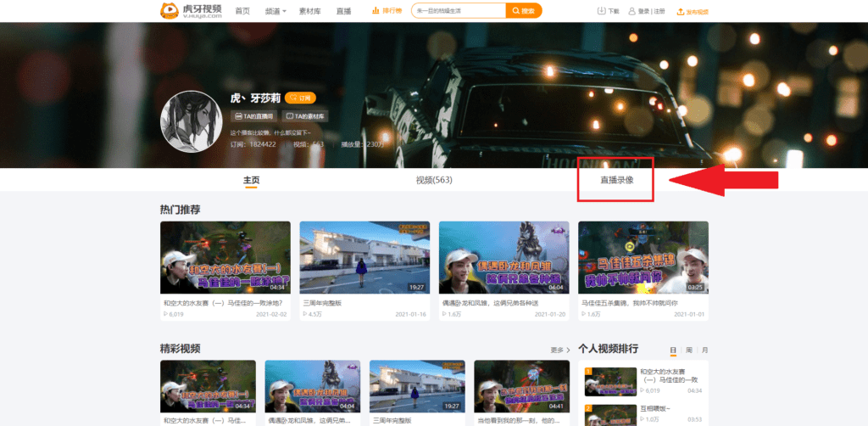Screen dimensions: 868x426
Task: Click title 和空大的水友赛（一）马佳佳的一败涂地? in 热门推荐
Action: (224, 303)
